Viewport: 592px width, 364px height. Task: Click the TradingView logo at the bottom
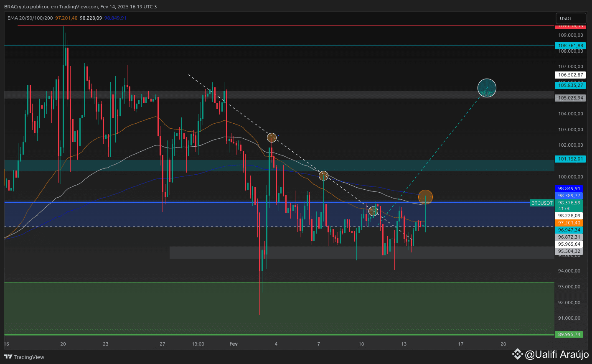pos(24,357)
